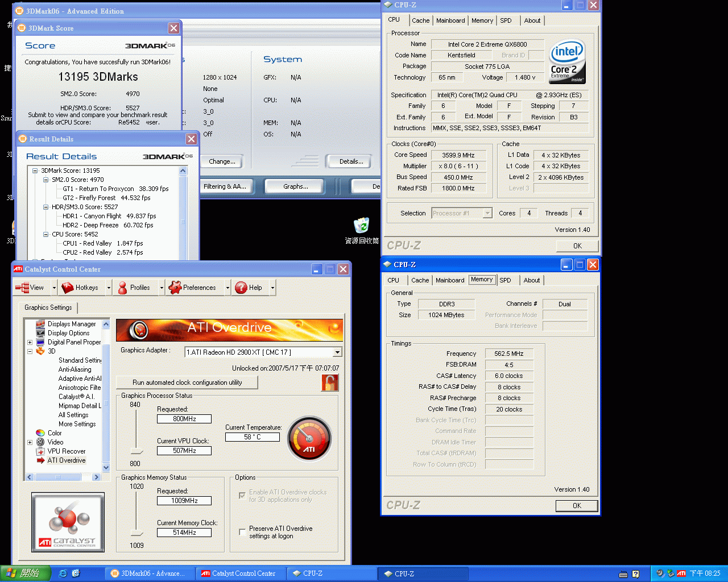Viewport: 728px width, 582px height.
Task: Click the help icon on the taskbar language bar
Action: pos(635,574)
